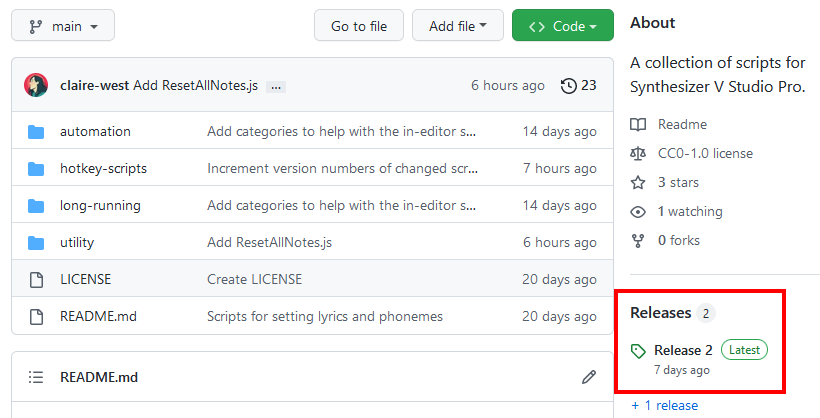Open the LICENSE file
The image size is (820, 418).
click(86, 280)
